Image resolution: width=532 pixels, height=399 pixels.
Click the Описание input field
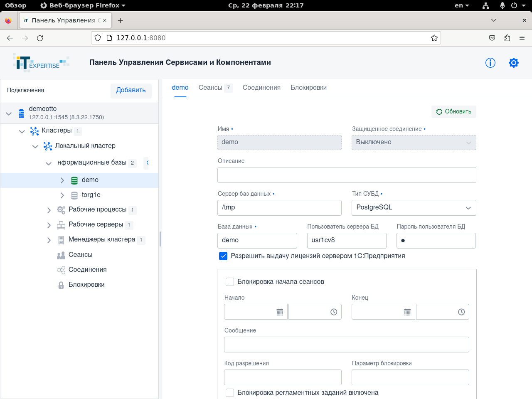point(347,175)
